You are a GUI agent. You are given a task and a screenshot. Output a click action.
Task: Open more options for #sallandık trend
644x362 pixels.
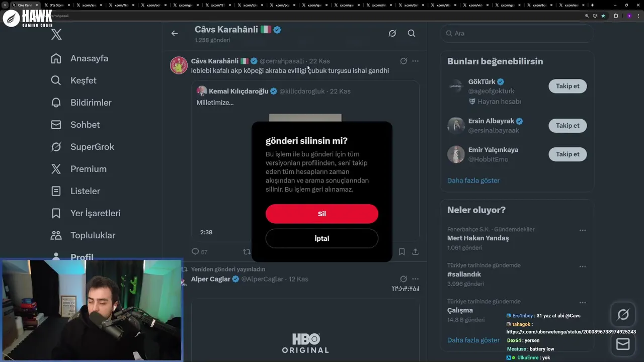pos(583,266)
